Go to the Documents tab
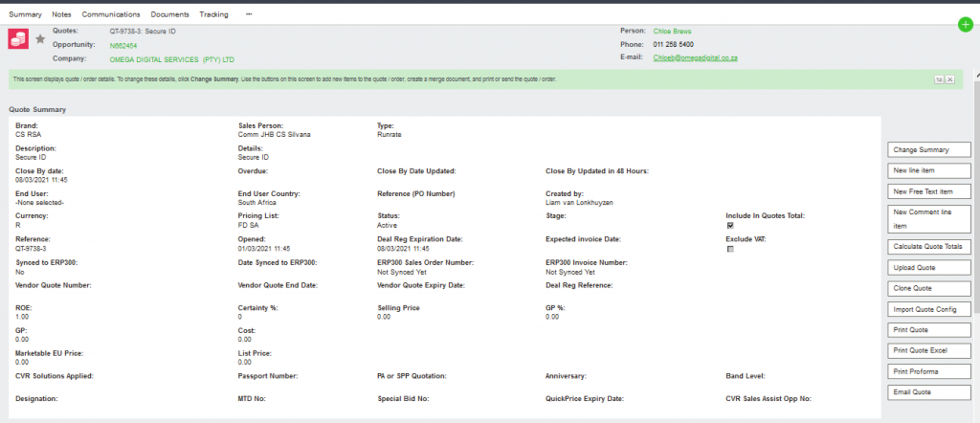980x423 pixels. pyautogui.click(x=169, y=14)
